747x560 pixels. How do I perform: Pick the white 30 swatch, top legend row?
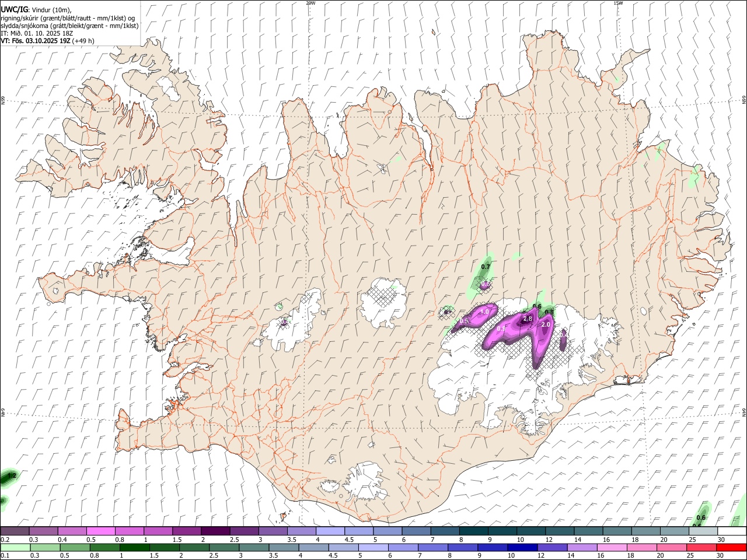[x=732, y=531]
